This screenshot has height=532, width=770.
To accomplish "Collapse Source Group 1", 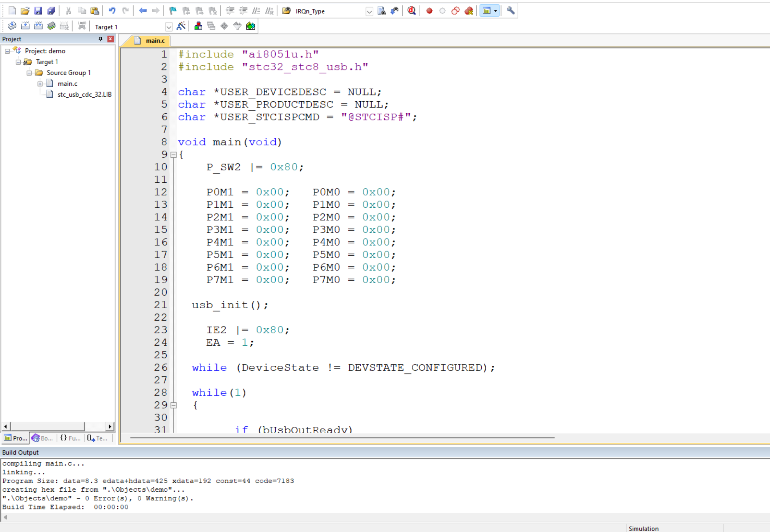I will [29, 73].
